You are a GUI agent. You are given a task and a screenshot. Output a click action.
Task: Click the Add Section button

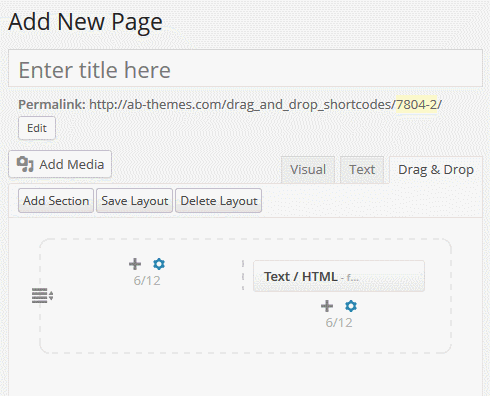[x=56, y=201]
